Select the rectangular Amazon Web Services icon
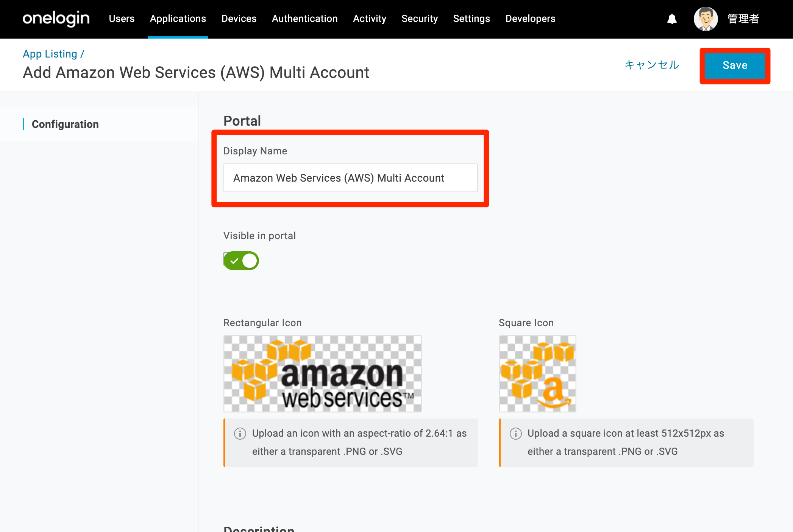This screenshot has height=532, width=793. pos(323,374)
